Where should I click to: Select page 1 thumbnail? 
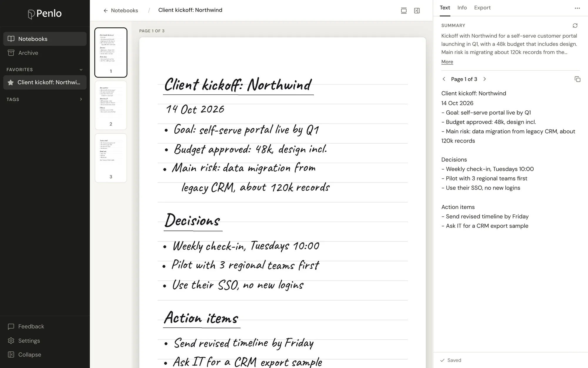[111, 52]
